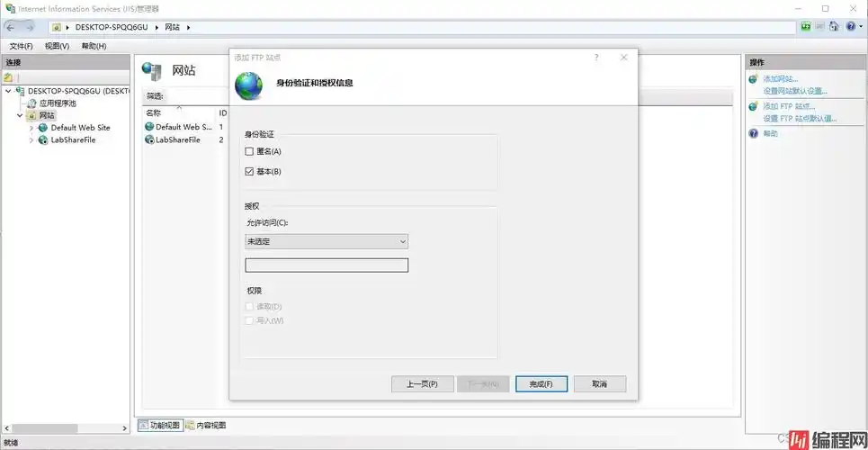Expand the Default Web Site tree node
Image resolution: width=868 pixels, height=450 pixels.
(31, 128)
